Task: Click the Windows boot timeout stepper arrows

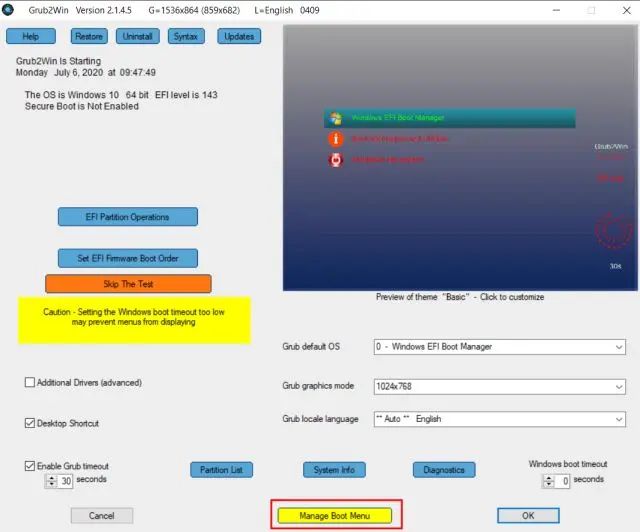Action: coord(548,481)
